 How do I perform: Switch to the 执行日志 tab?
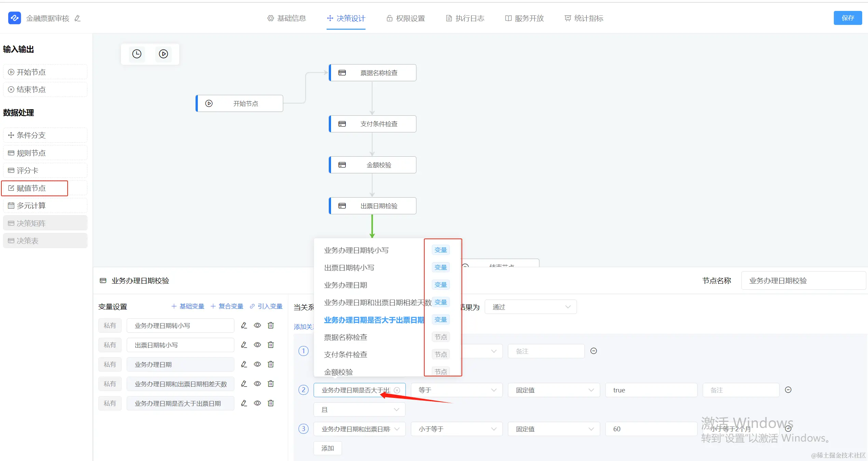pos(465,18)
